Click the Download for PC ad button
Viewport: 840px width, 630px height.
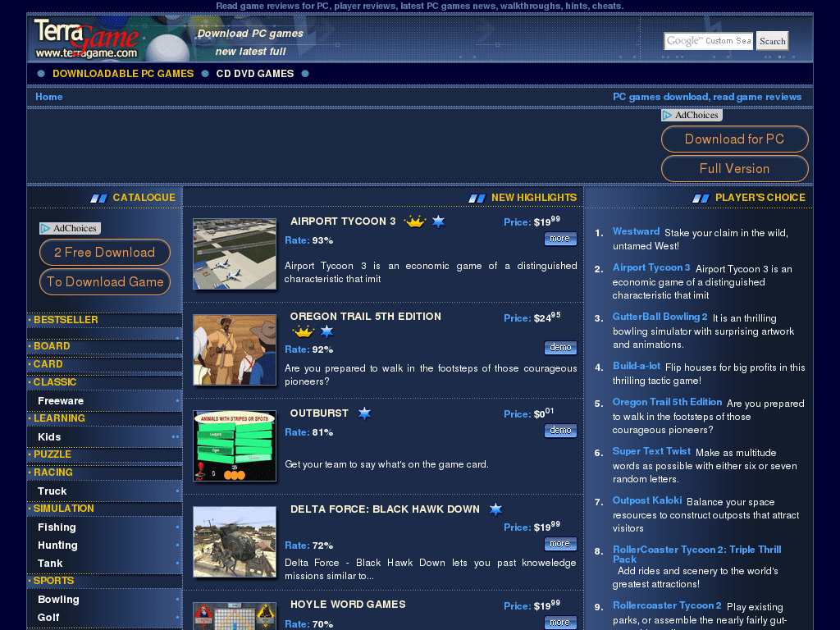point(734,139)
